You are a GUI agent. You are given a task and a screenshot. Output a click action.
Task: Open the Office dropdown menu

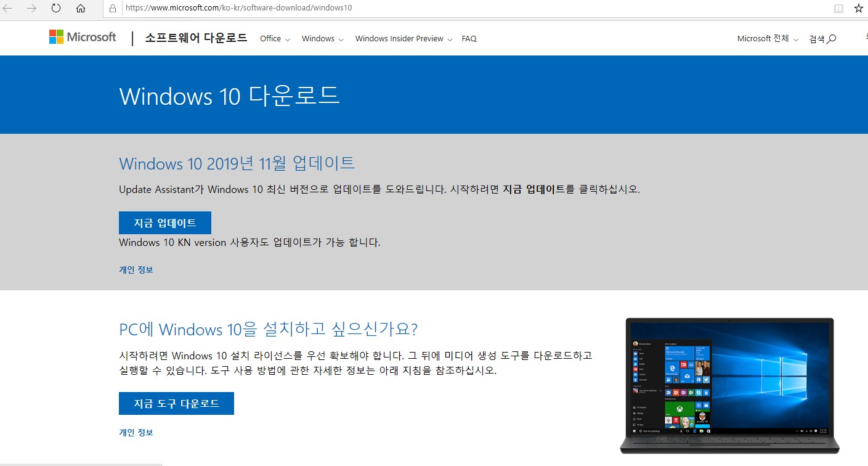(x=275, y=38)
